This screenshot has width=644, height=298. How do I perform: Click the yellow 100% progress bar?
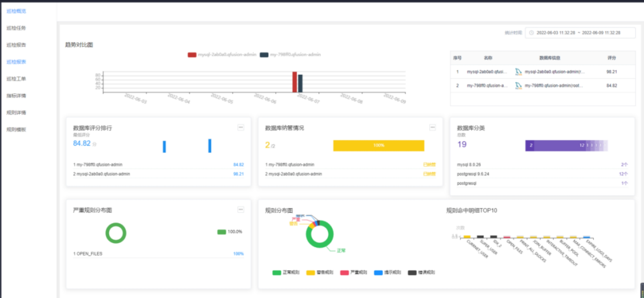click(x=379, y=145)
